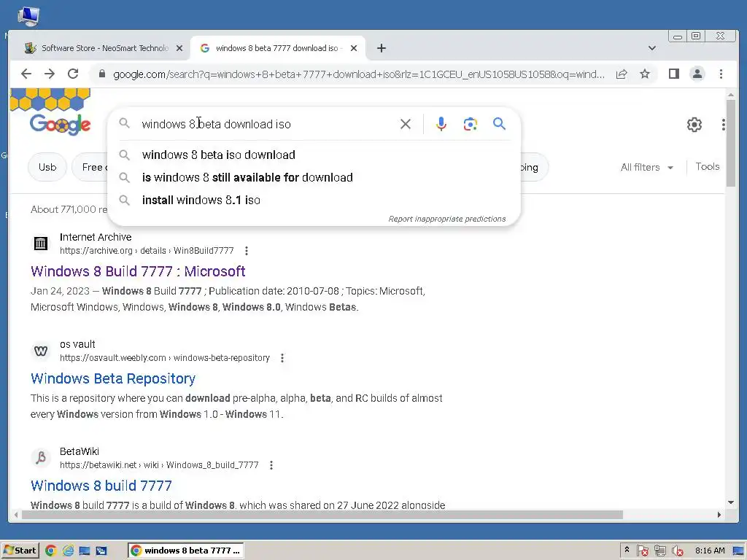747x560 pixels.
Task: Click the Chrome address bar URL
Action: click(x=359, y=74)
